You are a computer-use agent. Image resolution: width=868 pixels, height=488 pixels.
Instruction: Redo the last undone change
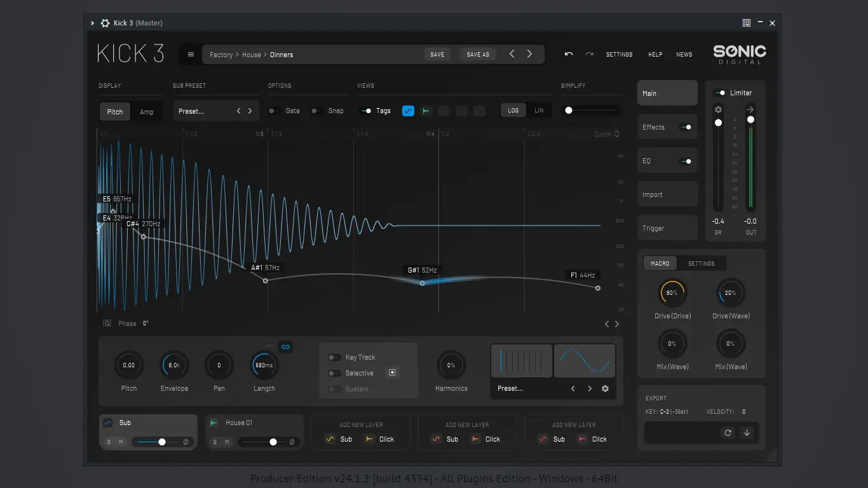point(590,55)
